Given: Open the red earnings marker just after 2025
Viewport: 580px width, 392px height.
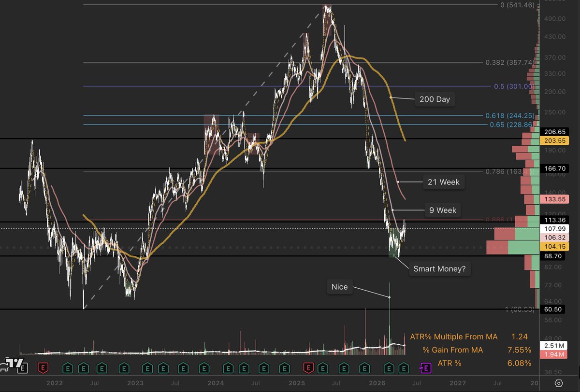Looking at the screenshot, I should point(309,368).
